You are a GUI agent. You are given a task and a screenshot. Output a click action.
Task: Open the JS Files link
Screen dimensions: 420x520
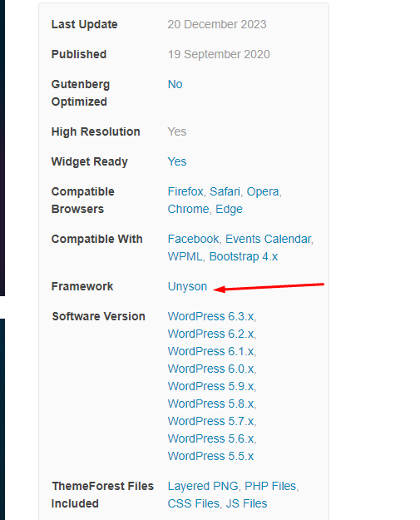(246, 503)
